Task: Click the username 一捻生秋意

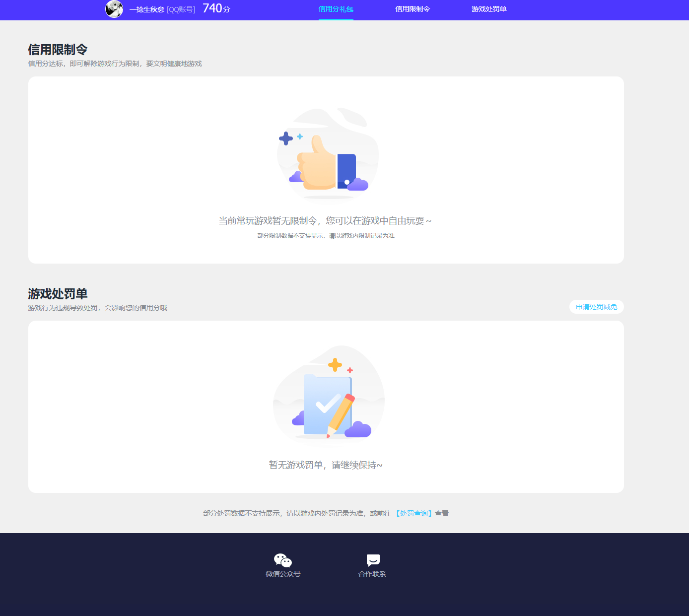Action: click(x=146, y=9)
